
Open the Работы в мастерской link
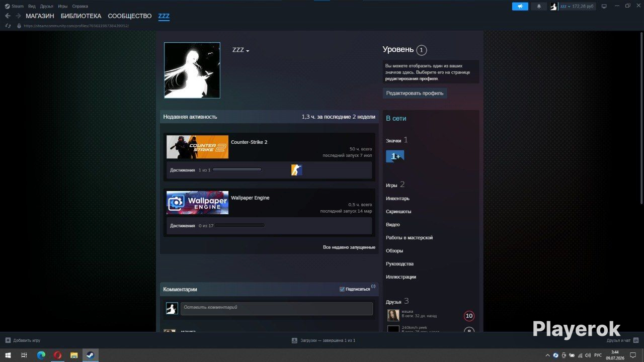pyautogui.click(x=409, y=238)
